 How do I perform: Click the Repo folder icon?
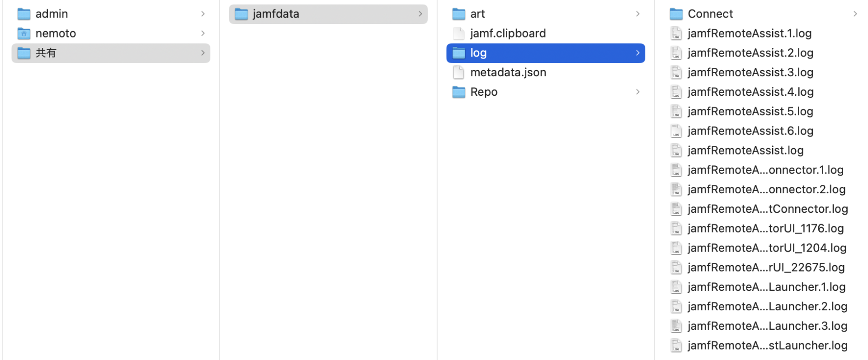click(458, 92)
